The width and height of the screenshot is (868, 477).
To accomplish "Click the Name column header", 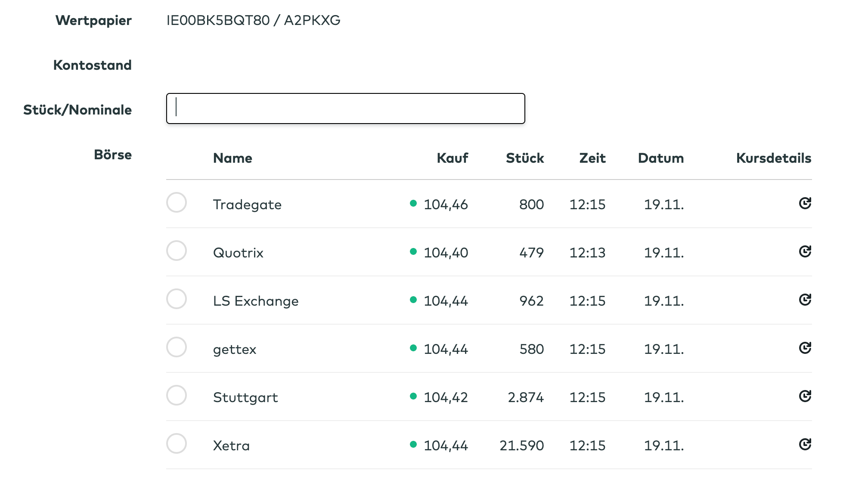I will [x=232, y=158].
